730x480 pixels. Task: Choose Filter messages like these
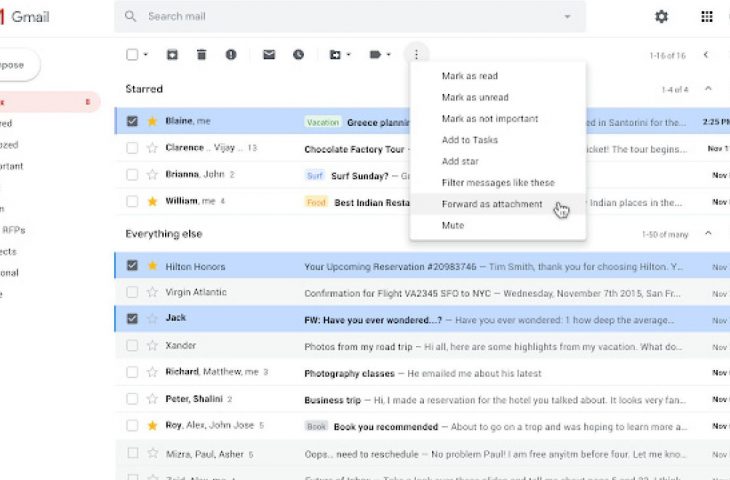click(498, 183)
